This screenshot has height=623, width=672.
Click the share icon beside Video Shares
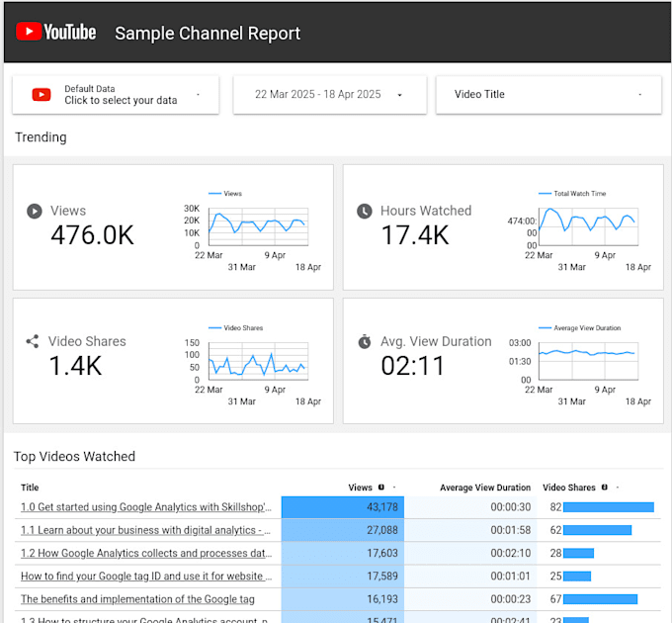(x=33, y=341)
